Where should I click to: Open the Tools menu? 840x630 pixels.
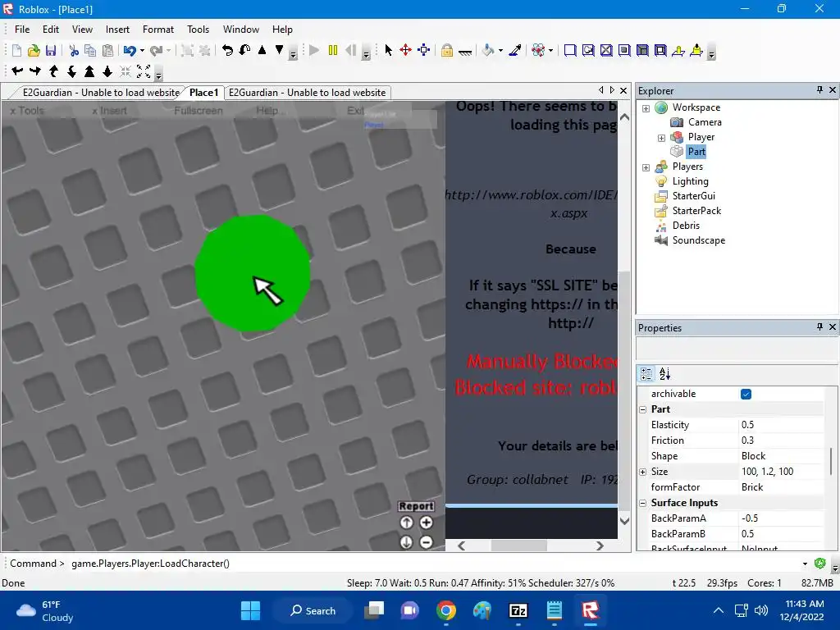pos(198,30)
